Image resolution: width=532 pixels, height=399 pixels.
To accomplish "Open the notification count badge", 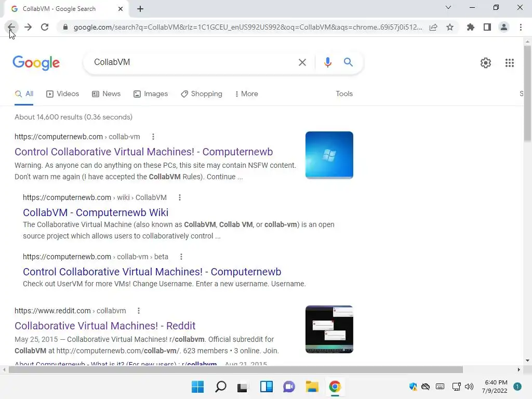I will click(x=517, y=387).
